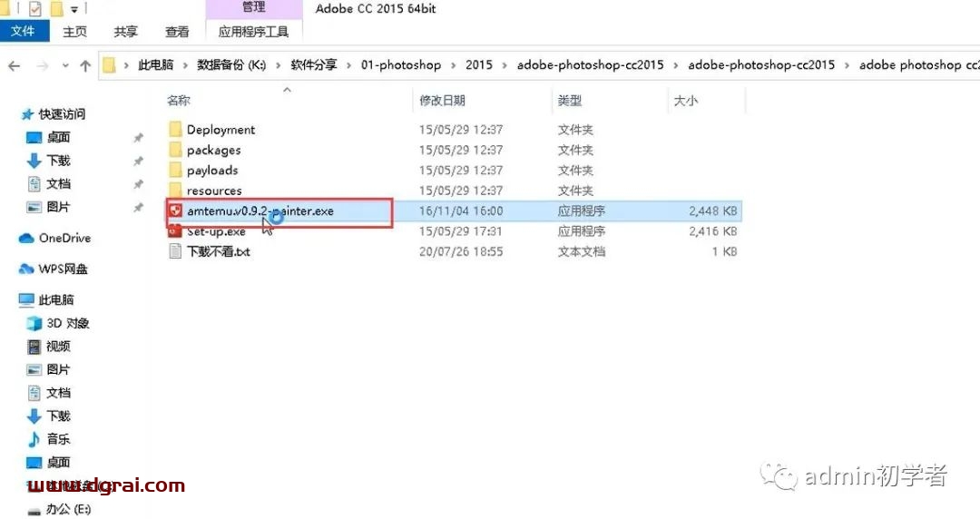Viewport: 980px width, 519px height.
Task: Click 软件分享 in the address bar
Action: [314, 65]
